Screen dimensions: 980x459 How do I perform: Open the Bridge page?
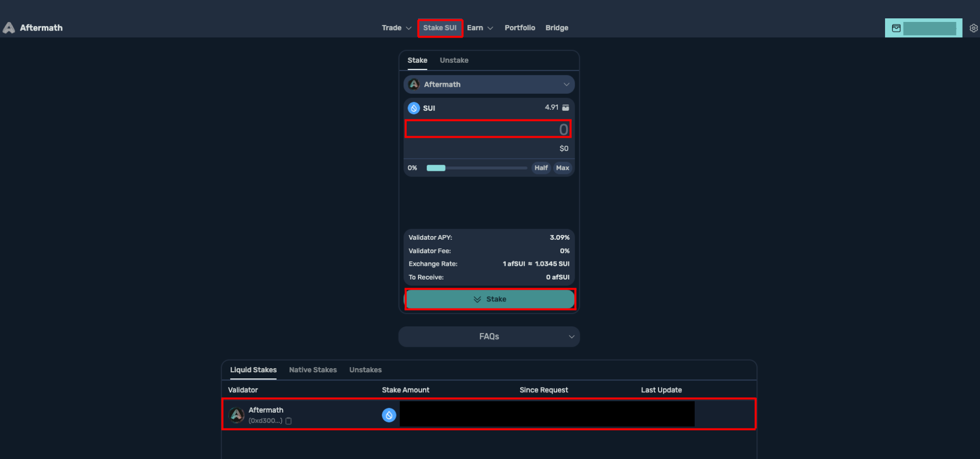coord(557,28)
